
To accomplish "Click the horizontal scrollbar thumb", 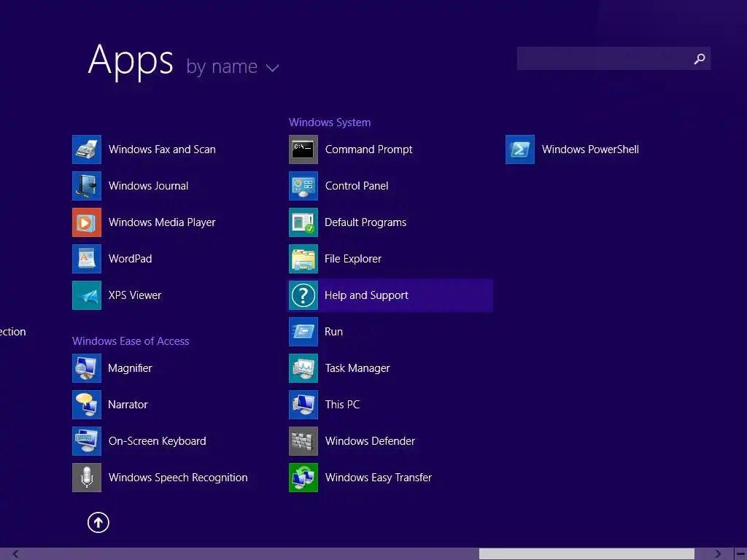I will coord(587,554).
